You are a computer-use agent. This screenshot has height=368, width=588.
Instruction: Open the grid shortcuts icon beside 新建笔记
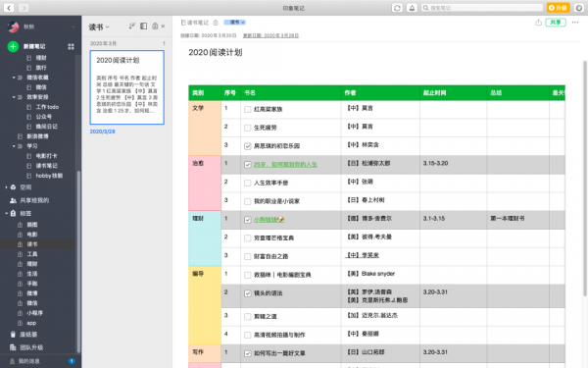[x=71, y=46]
